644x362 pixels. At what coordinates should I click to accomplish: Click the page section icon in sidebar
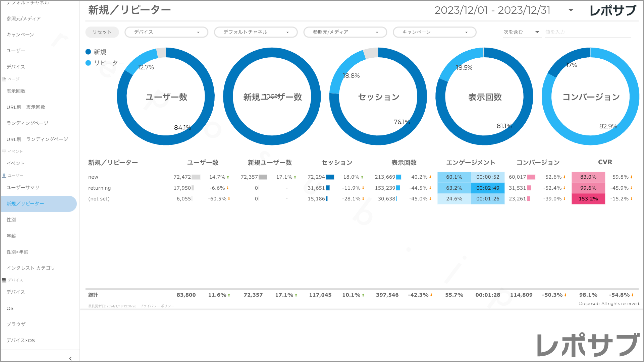pos(4,79)
